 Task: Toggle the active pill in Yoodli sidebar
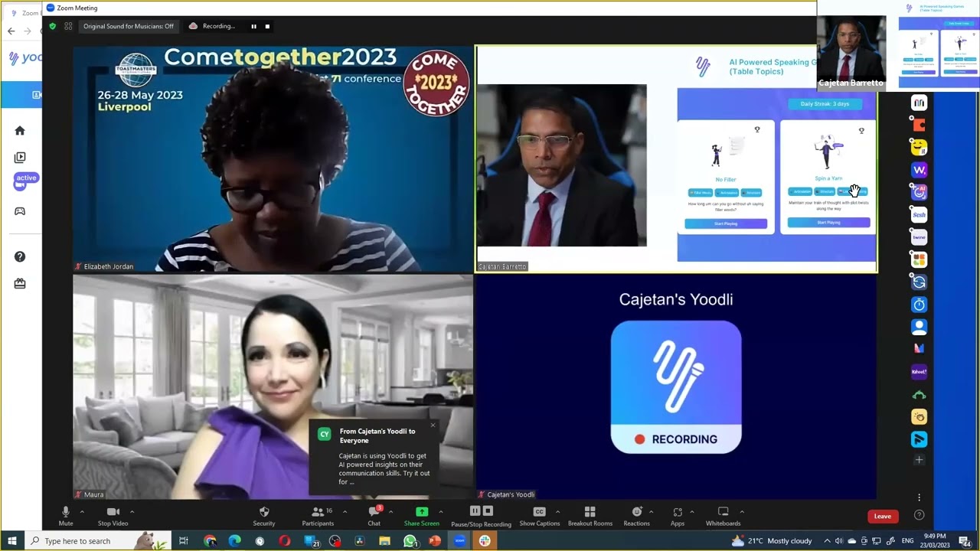[x=26, y=179]
